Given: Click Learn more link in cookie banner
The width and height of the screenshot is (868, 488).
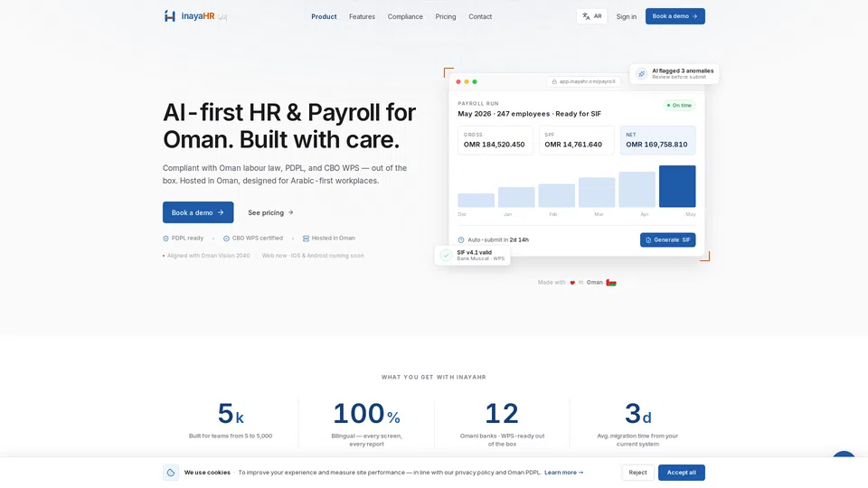Looking at the screenshot, I should point(563,473).
